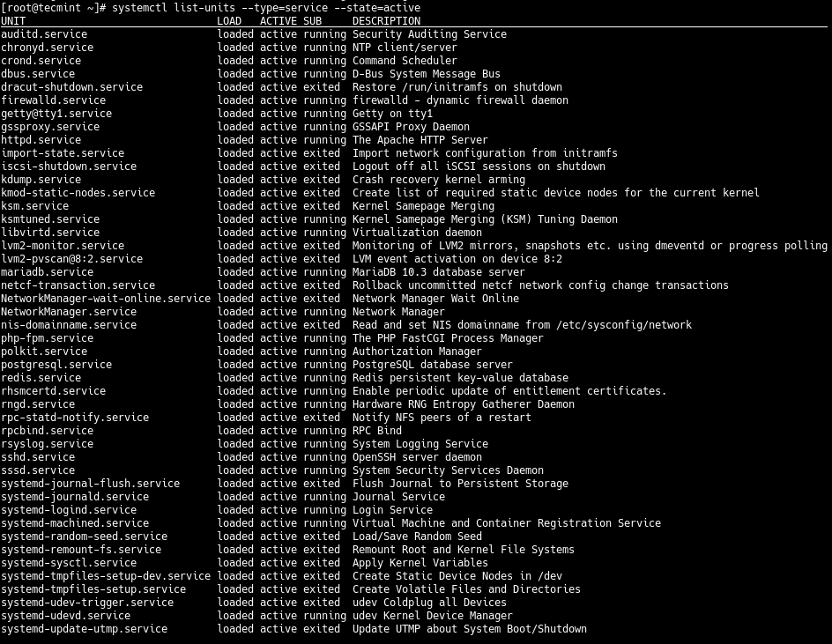Viewport: 832px width, 644px height.
Task: Click the libvirtd.service unit name
Action: pyautogui.click(x=50, y=233)
